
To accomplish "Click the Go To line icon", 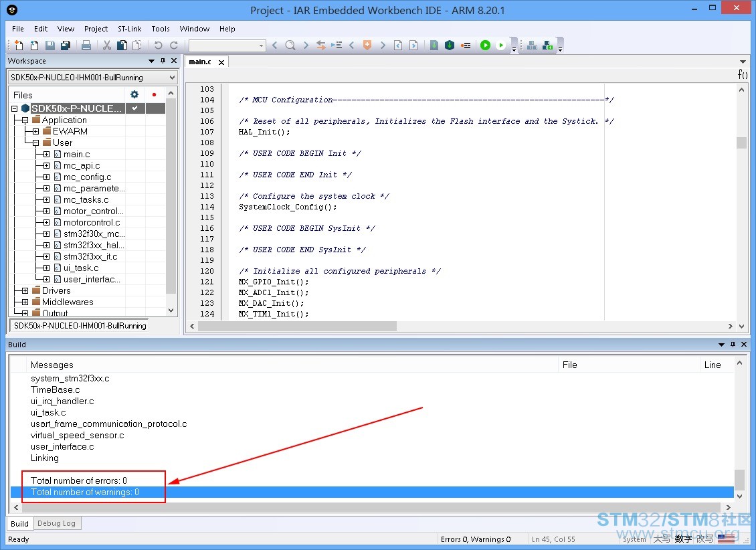I will tap(337, 45).
